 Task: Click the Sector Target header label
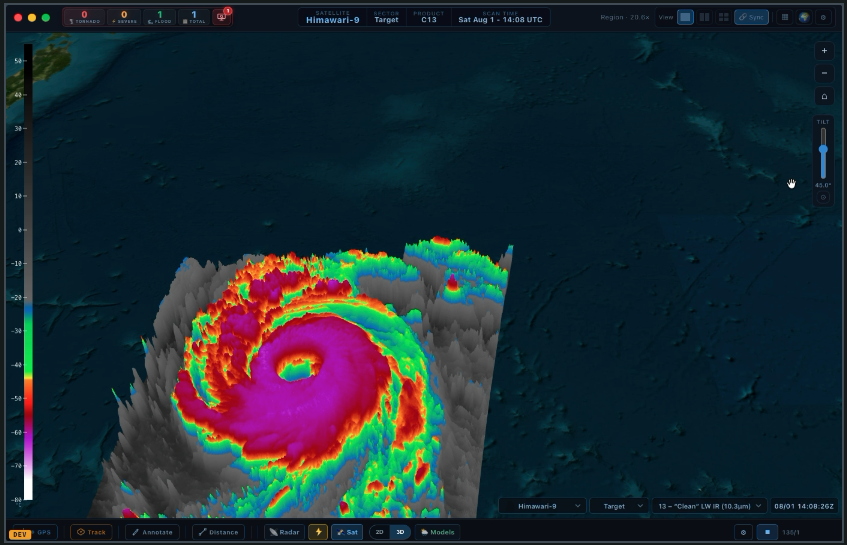(x=386, y=17)
